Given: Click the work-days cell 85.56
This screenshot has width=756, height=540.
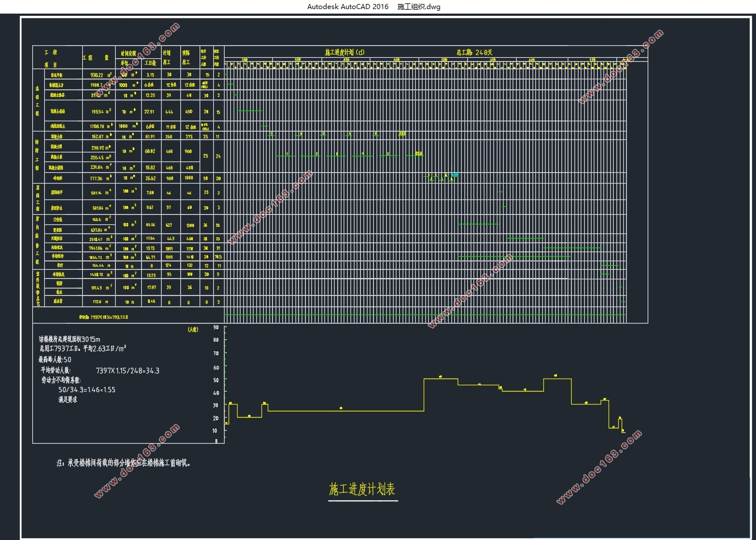Looking at the screenshot, I should point(150,225).
